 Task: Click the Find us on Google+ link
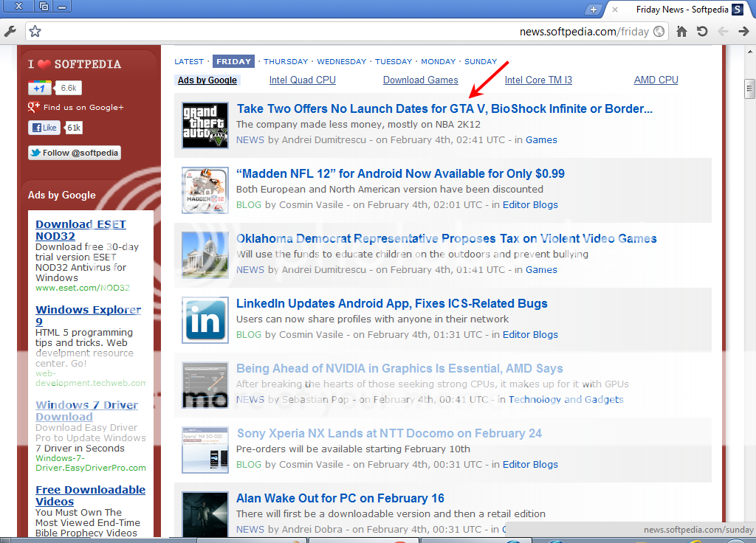[x=76, y=108]
